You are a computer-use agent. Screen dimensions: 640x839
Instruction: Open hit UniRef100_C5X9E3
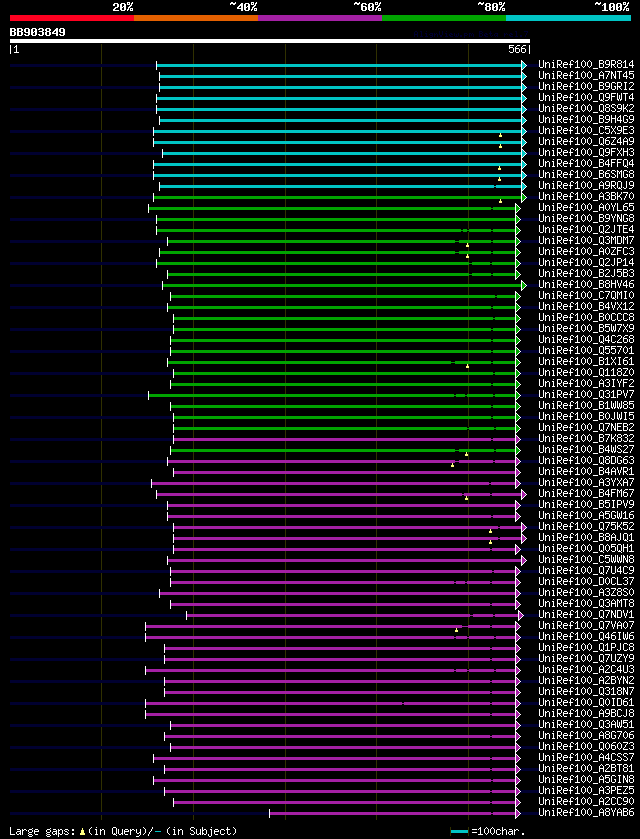point(586,131)
